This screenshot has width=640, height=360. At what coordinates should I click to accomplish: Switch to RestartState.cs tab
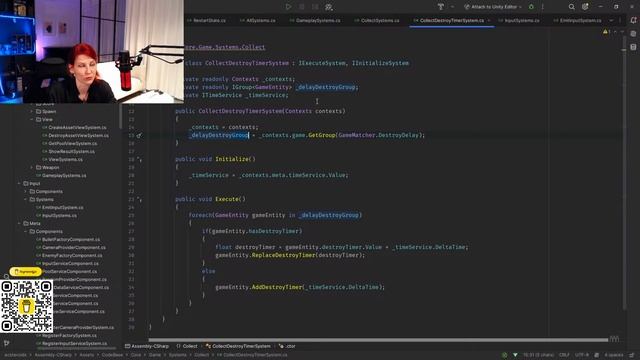207,20
